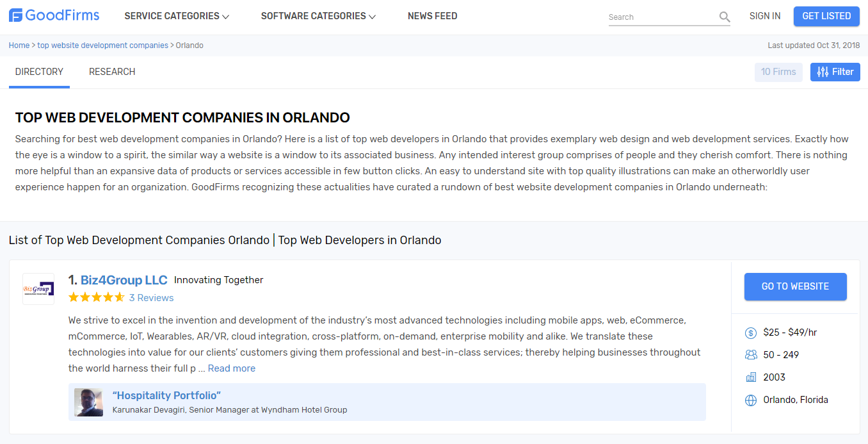Click the search magnifier icon

click(724, 17)
